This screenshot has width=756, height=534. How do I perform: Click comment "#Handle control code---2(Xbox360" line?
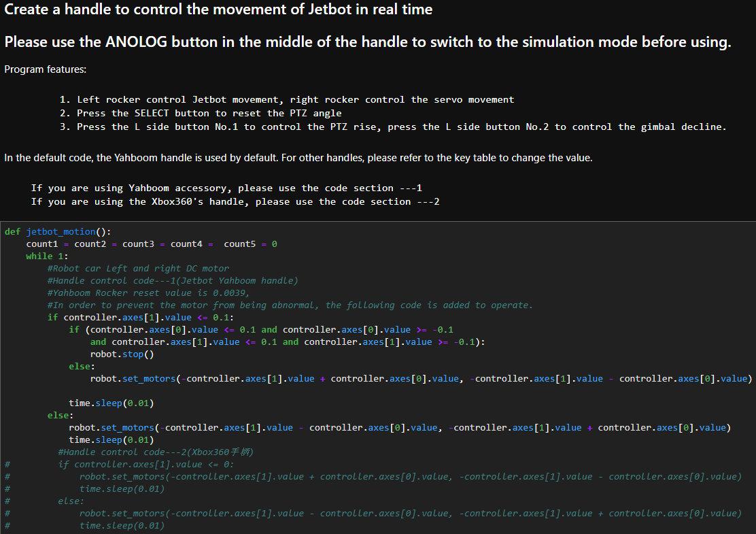tap(155, 452)
